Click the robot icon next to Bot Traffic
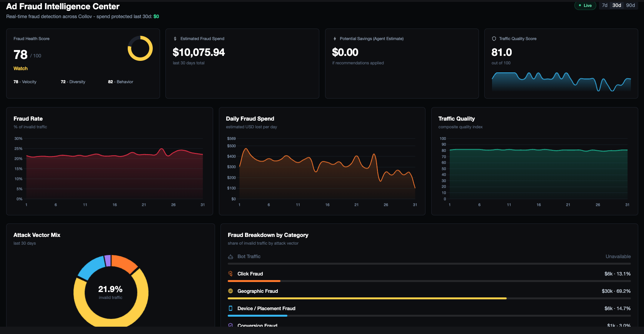The height and width of the screenshot is (334, 644). tap(230, 257)
